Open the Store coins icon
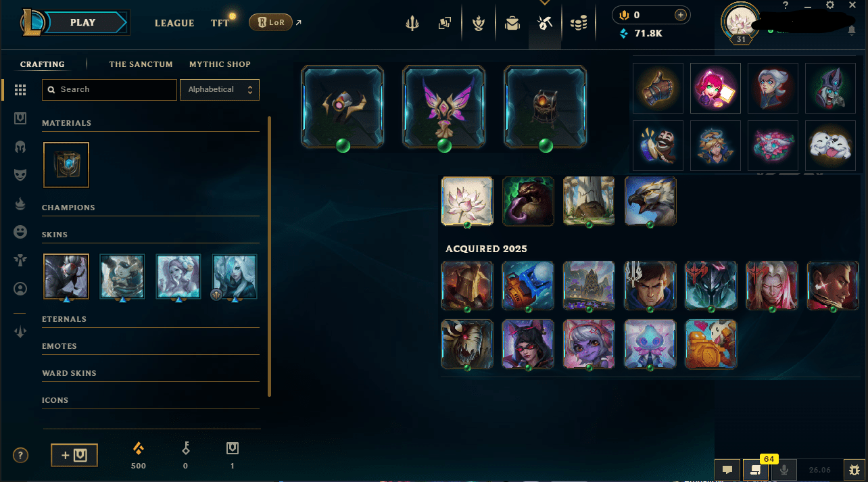868x482 pixels. (x=578, y=24)
